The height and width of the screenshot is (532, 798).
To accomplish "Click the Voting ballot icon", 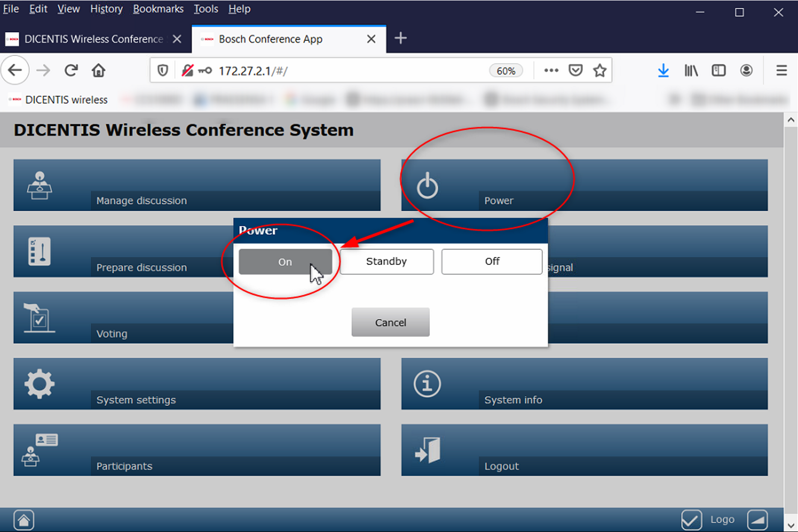I will click(x=39, y=318).
